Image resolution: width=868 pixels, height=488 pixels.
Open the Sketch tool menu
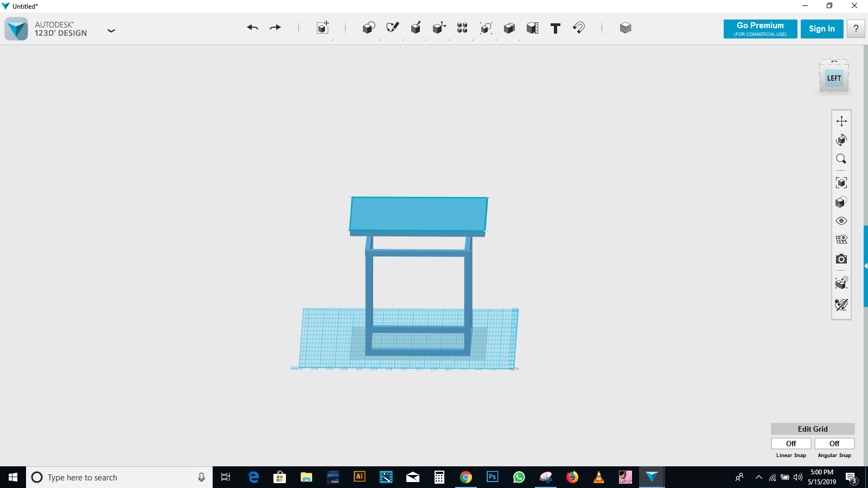pyautogui.click(x=392, y=28)
